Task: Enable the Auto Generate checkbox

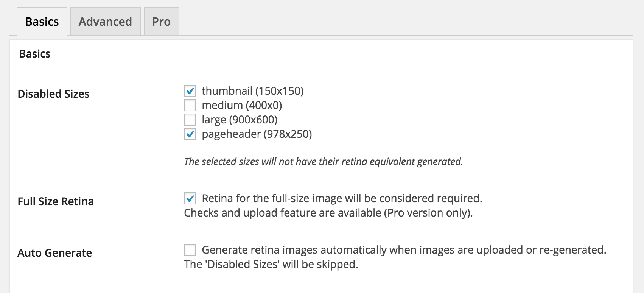Action: click(190, 250)
